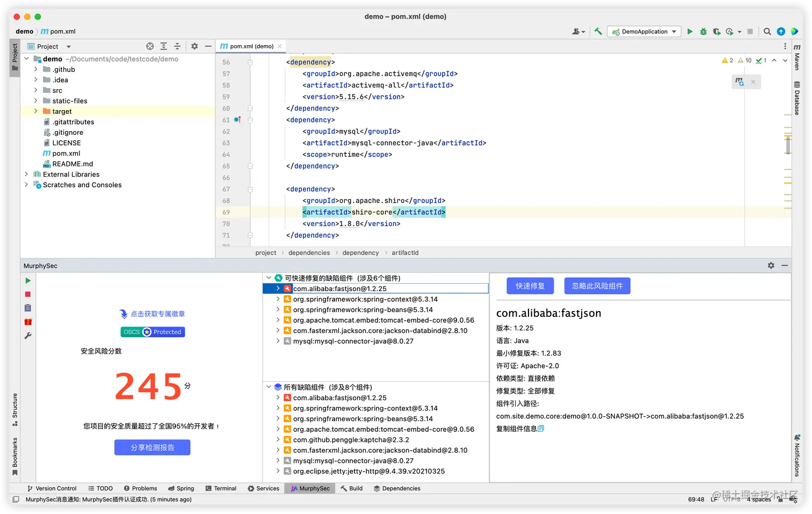Expand External Libraries node
This screenshot has height=514, width=812.
[x=26, y=174]
